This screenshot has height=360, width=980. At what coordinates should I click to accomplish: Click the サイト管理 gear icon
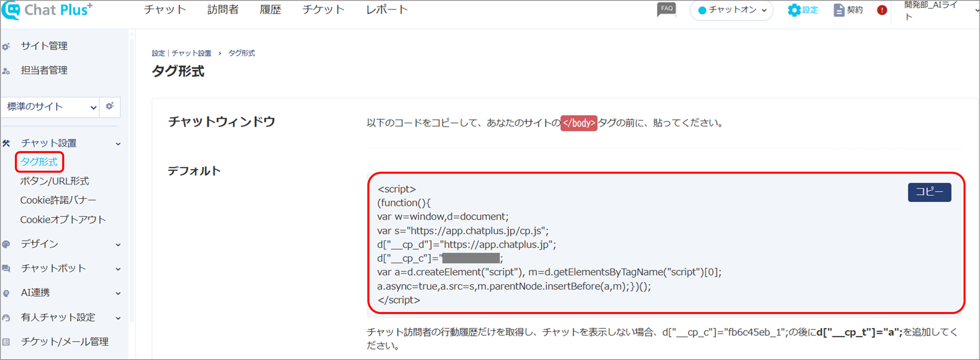(x=6, y=47)
